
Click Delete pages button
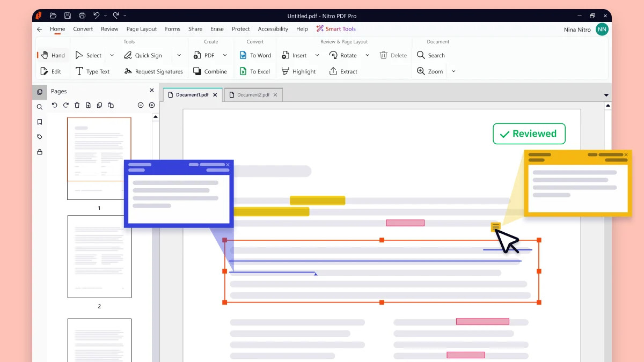click(x=393, y=55)
